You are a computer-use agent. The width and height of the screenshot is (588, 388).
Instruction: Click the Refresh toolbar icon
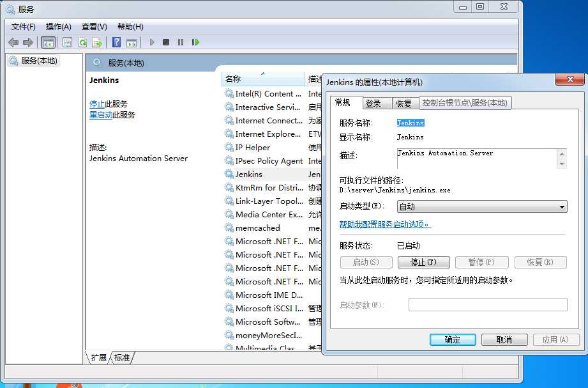(x=82, y=42)
